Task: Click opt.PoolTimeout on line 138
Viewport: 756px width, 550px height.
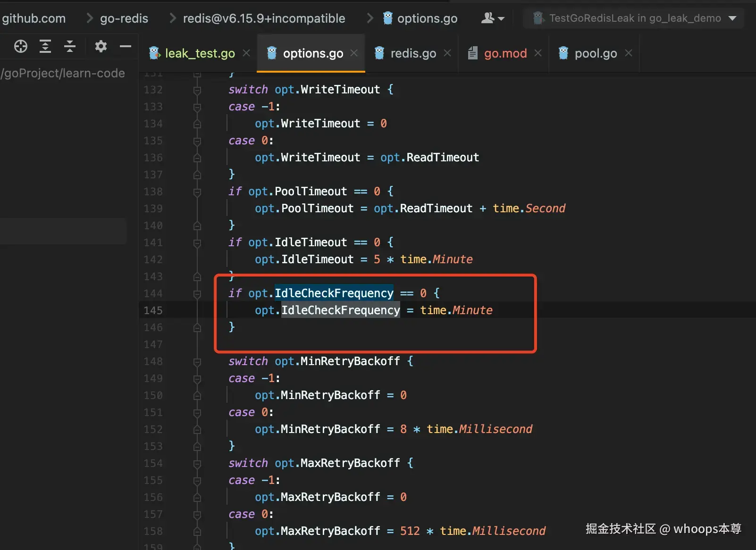Action: 298,191
